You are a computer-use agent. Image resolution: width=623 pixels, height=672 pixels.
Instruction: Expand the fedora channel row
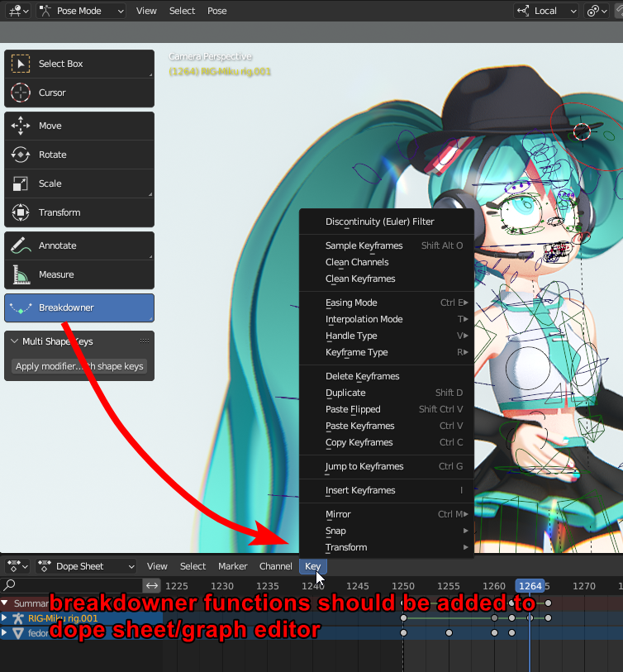point(4,632)
